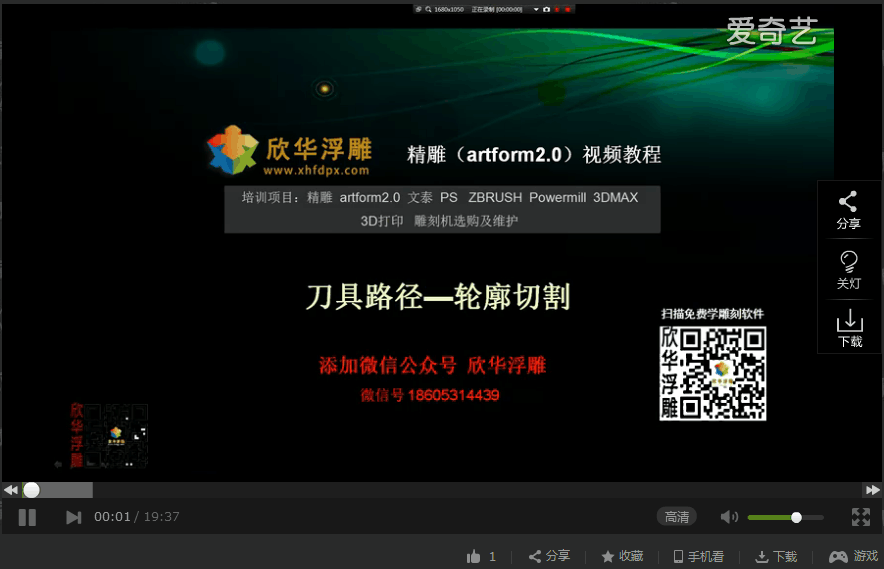Open the recorder toolbar dropdown arrow
The image size is (884, 569).
536,10
